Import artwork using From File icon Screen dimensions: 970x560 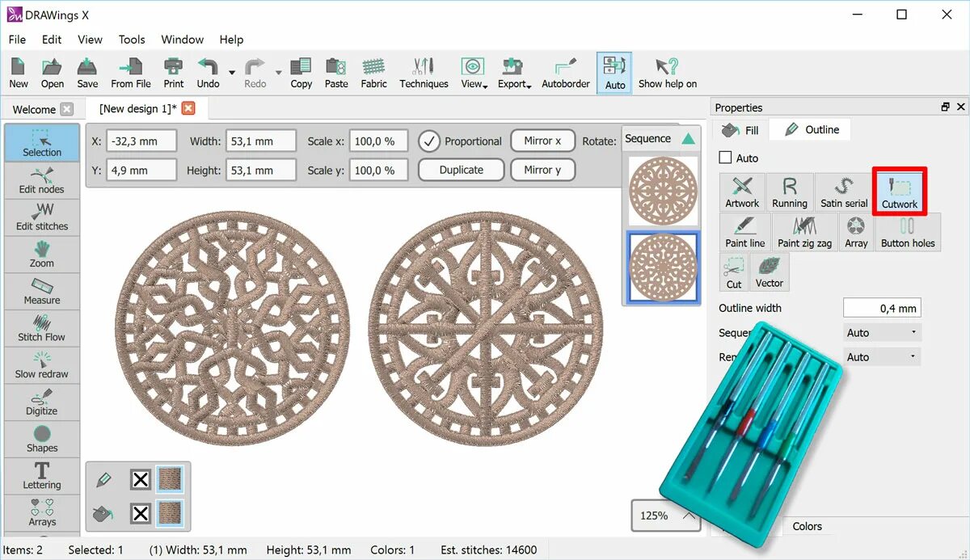tap(131, 74)
